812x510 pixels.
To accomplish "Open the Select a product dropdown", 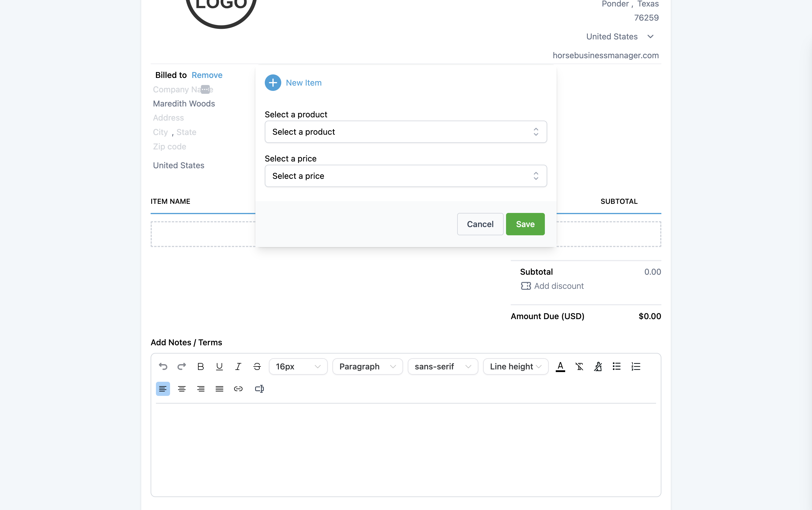I will tap(406, 132).
